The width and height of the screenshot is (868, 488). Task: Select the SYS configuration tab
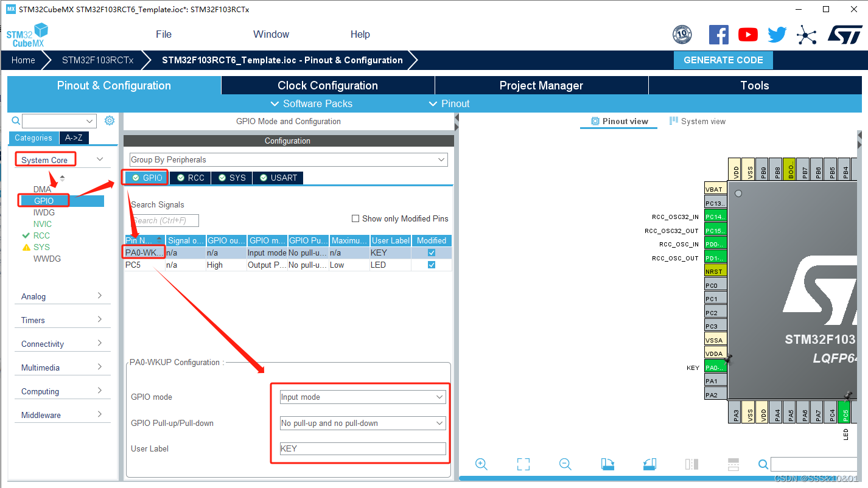coord(232,178)
